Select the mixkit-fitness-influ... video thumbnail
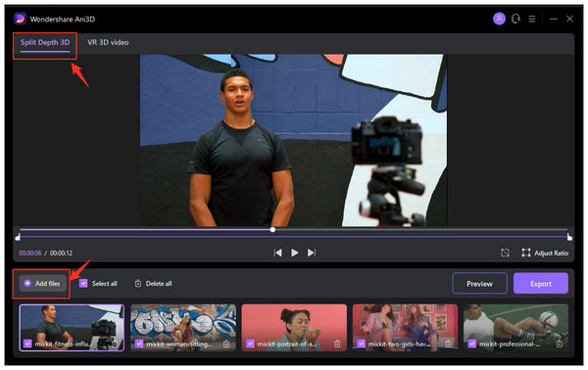 [72, 327]
